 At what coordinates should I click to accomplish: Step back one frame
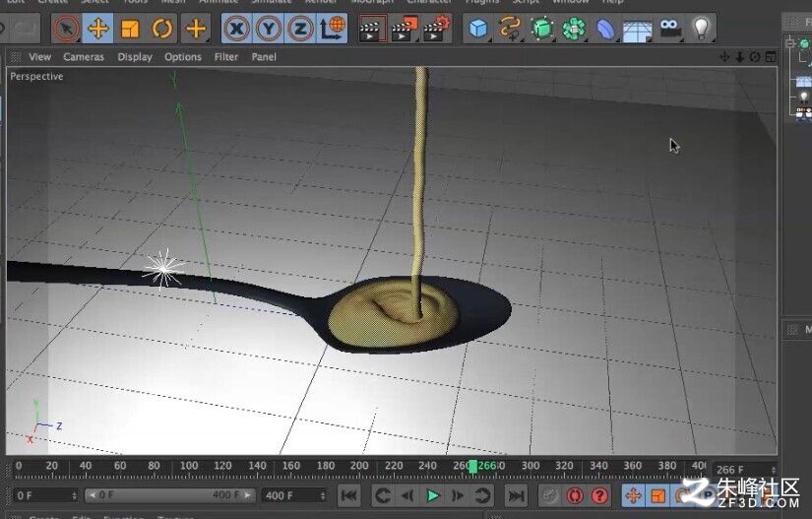[407, 495]
